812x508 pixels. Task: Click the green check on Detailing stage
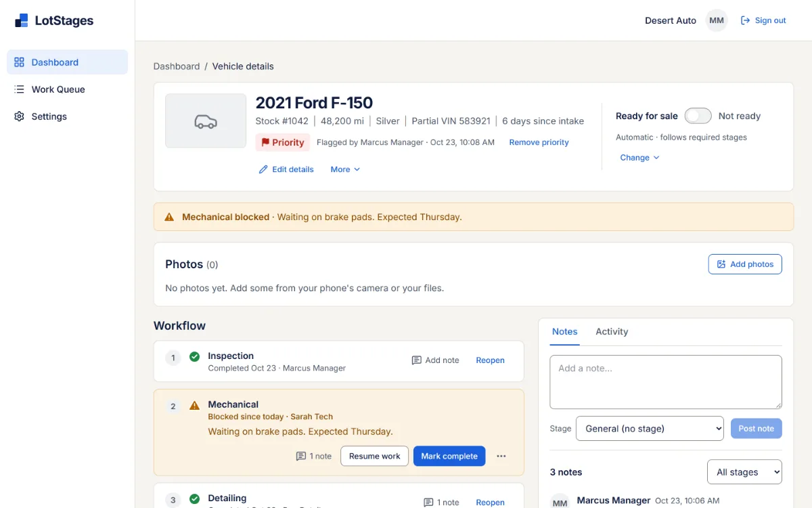(194, 499)
